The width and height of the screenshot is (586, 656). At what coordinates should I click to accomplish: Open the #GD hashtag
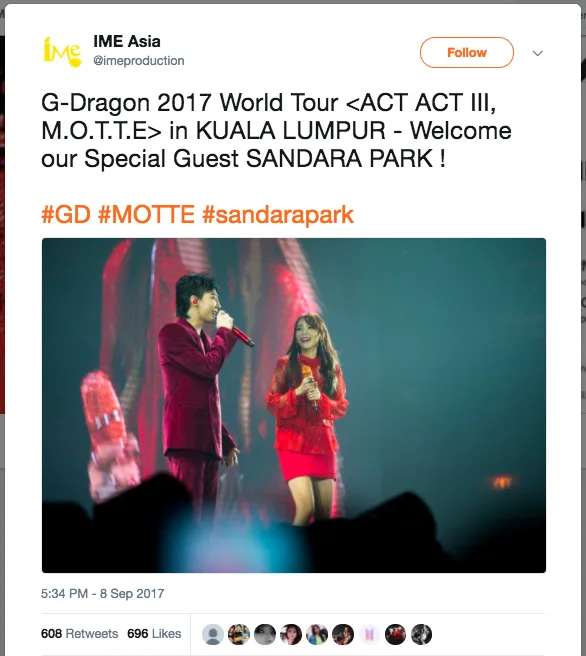(x=66, y=215)
